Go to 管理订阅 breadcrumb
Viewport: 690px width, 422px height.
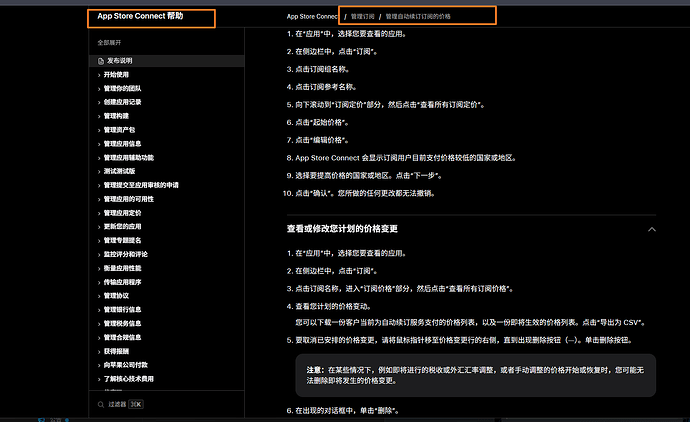coord(363,16)
